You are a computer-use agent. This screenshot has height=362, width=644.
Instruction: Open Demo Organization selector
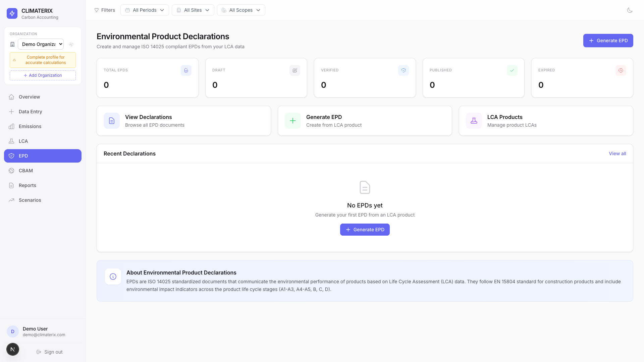41,44
